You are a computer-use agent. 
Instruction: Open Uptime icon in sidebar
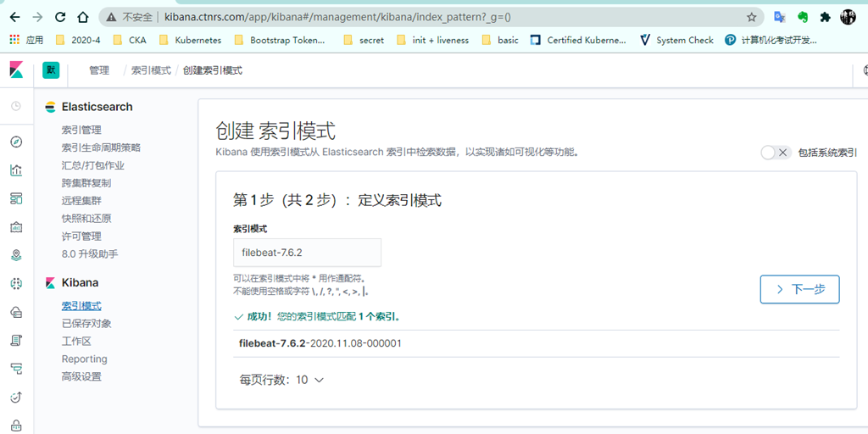17,397
